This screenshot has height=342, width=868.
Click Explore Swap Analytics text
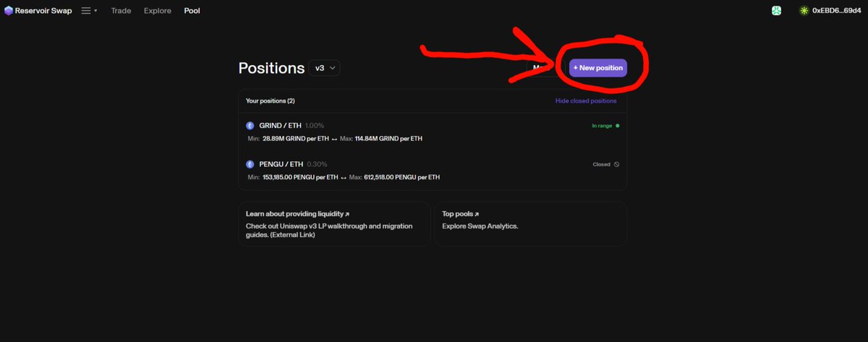pos(480,226)
